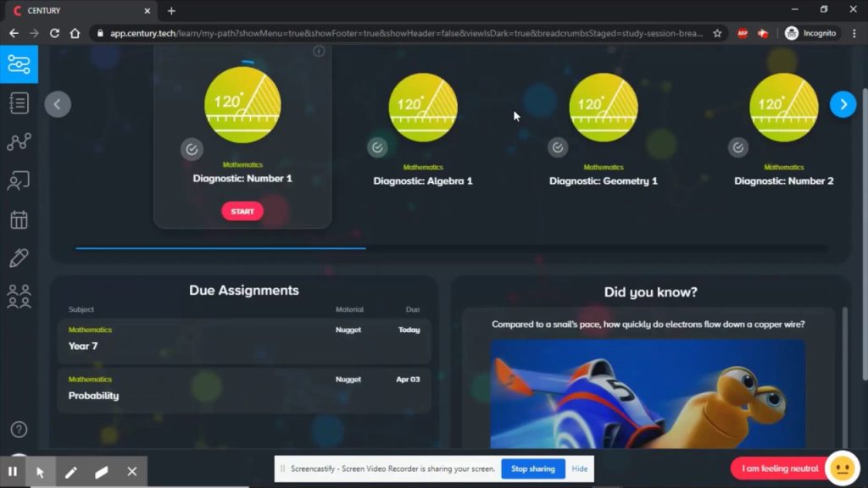Select the Screencastify pen tool
868x488 pixels.
pos(71,472)
